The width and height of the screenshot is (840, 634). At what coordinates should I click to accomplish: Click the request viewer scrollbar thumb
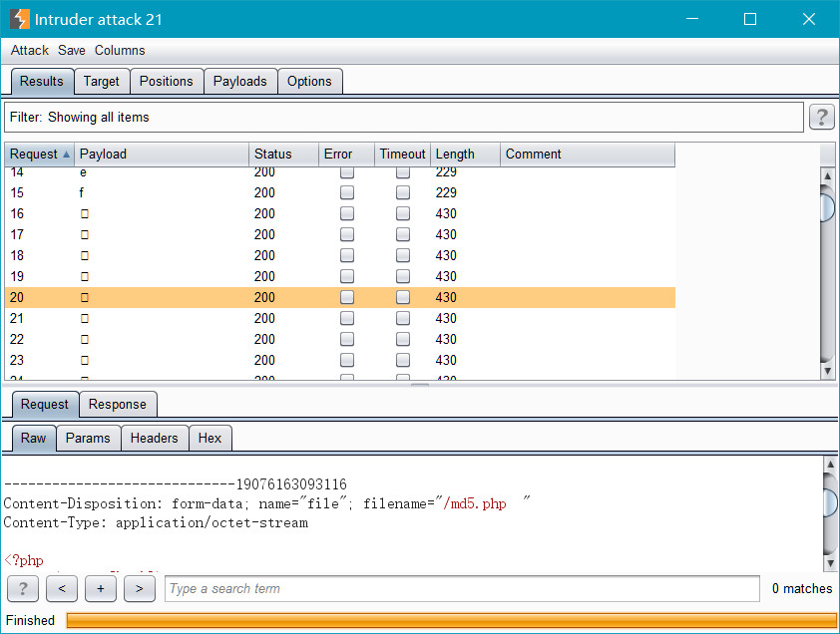(x=830, y=502)
